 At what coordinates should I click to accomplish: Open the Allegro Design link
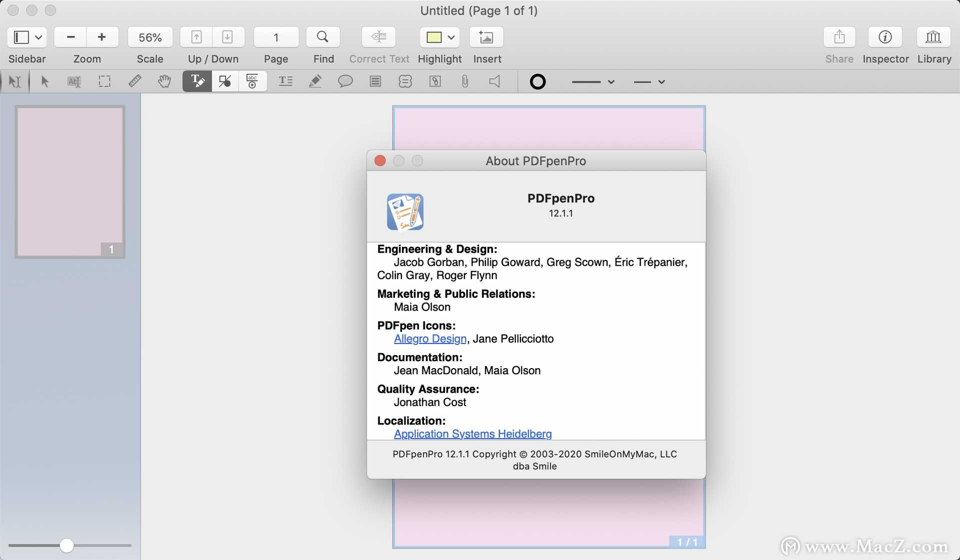click(x=430, y=339)
